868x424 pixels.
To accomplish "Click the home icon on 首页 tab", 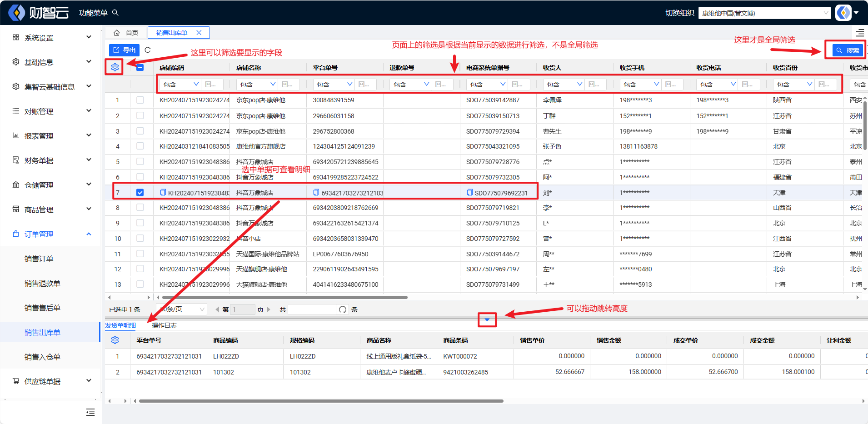I will tap(117, 33).
